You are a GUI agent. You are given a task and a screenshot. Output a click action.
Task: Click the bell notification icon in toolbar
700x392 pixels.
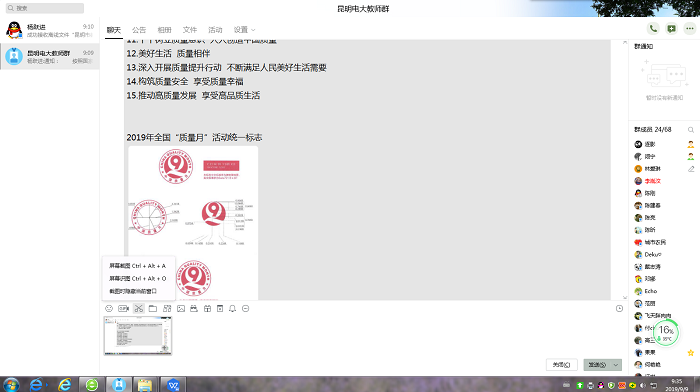[233, 309]
